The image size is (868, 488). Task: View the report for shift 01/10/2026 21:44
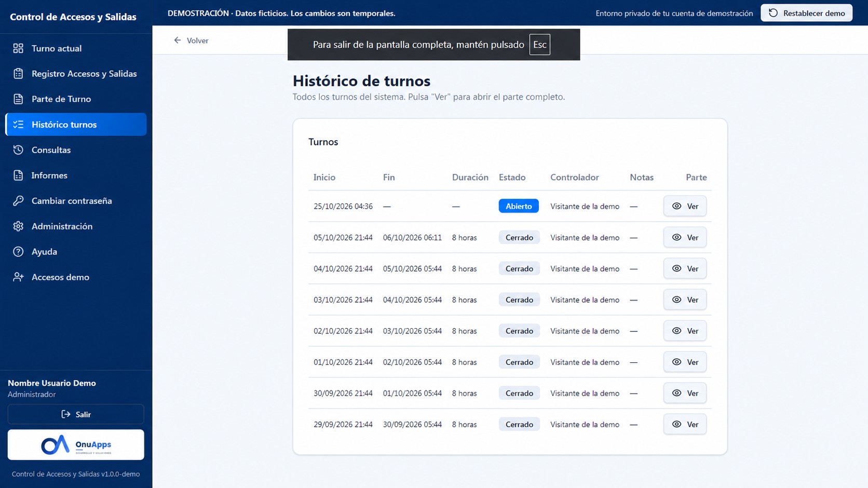click(685, 362)
